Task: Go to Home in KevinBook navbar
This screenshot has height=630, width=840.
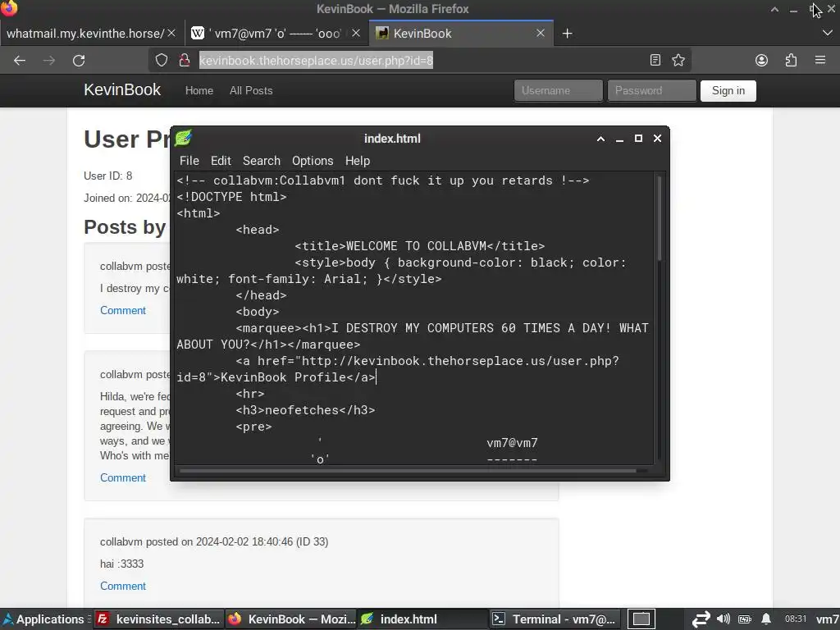Action: 199,90
